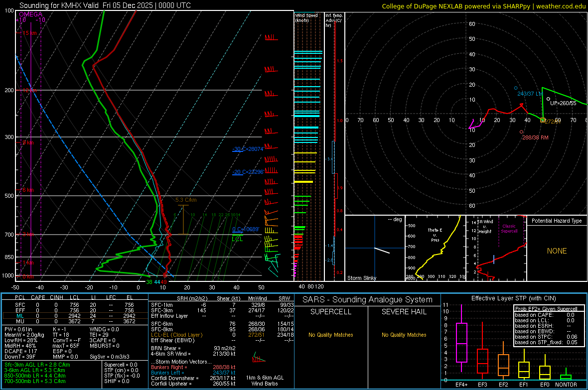Viewport: 588px width, 390px height.
Task: Select the 'Wind Speed (knots)' panel header
Action: 306,17
